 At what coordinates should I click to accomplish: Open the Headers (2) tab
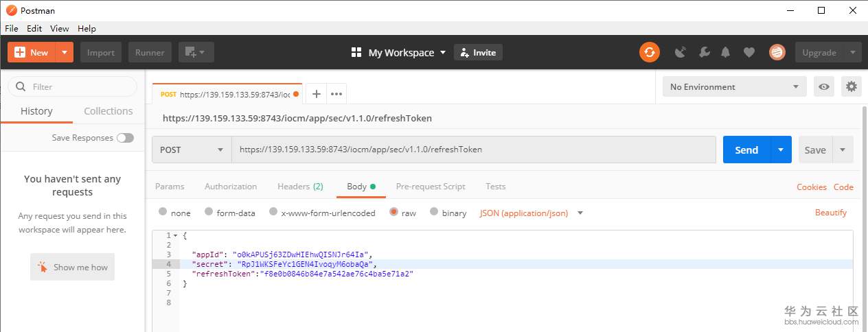pos(300,187)
